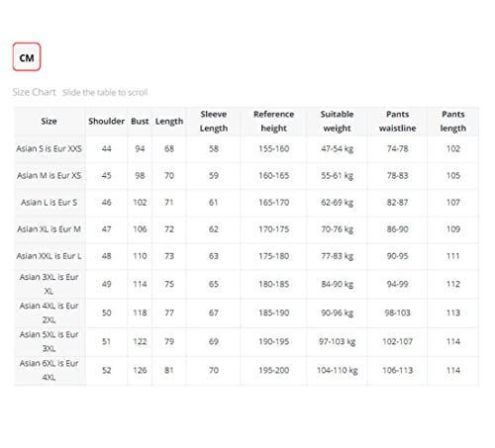Click the 'Size Chart' heading text

coord(34,92)
